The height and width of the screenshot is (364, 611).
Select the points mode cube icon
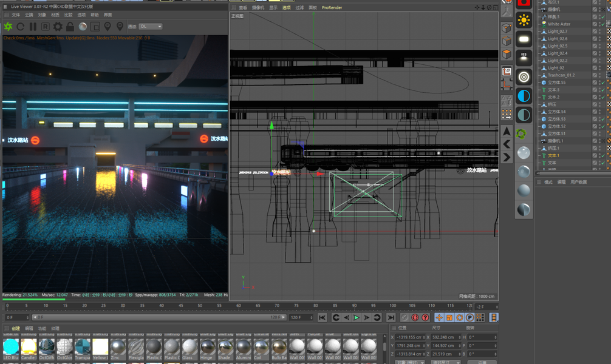click(507, 28)
